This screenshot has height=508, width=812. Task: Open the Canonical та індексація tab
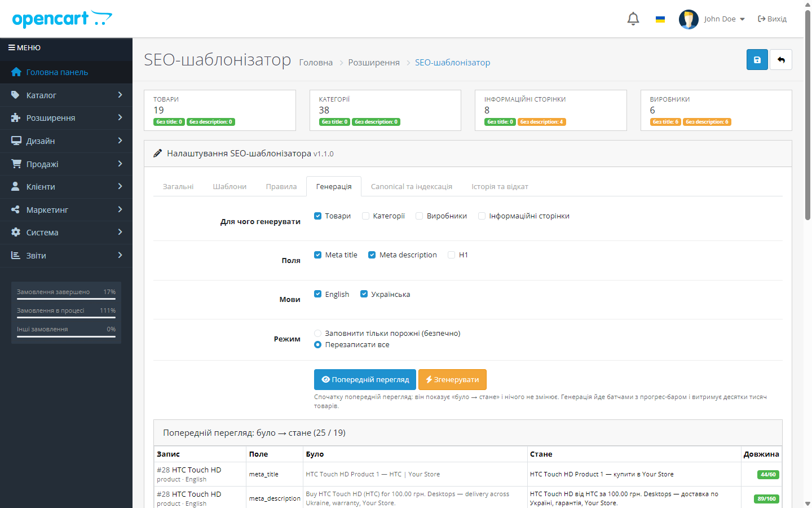[412, 186]
